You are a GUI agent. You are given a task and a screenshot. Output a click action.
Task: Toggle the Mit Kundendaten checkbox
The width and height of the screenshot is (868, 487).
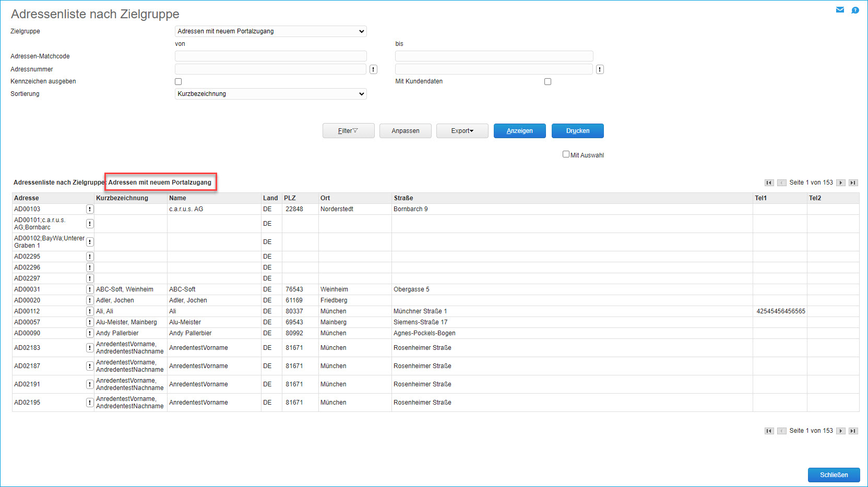coord(548,82)
